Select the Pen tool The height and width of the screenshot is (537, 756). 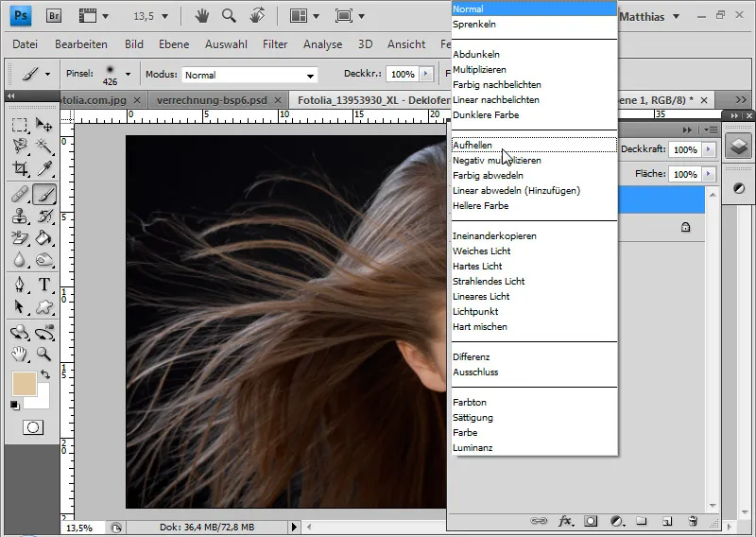click(19, 285)
